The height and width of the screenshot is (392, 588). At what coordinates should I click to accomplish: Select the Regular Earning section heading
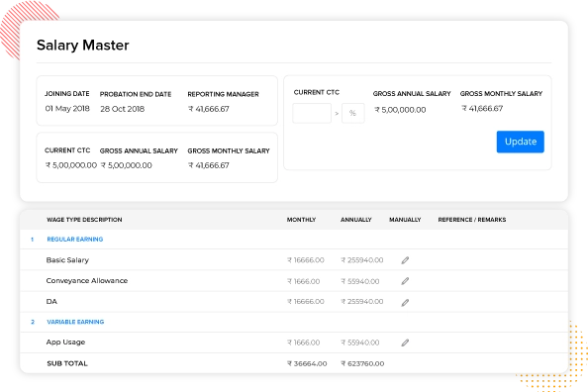click(x=75, y=240)
